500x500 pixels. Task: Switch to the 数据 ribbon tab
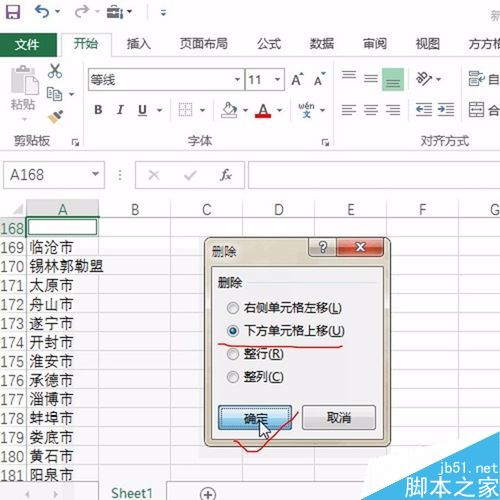point(322,44)
